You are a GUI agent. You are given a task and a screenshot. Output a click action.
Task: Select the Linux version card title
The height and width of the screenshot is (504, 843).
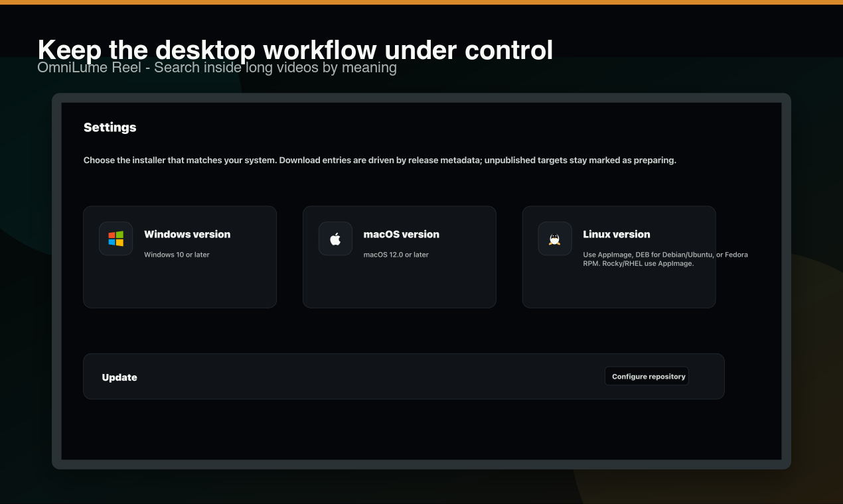617,234
